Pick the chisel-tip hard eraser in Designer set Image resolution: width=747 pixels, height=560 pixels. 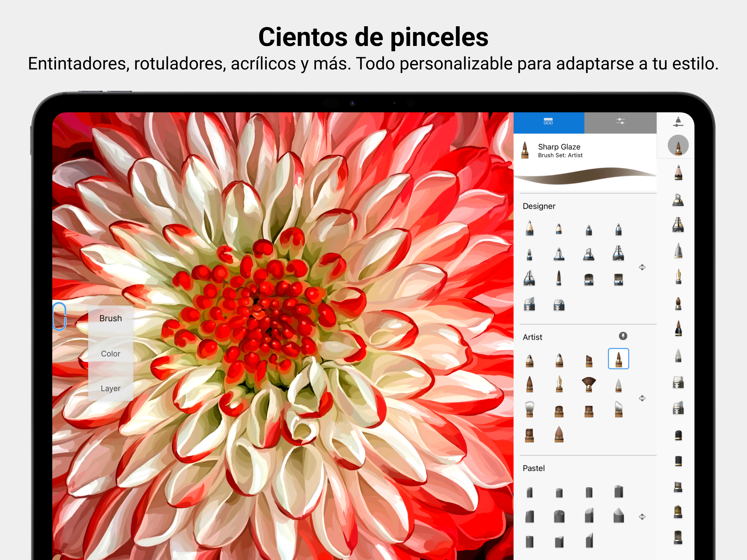(530, 304)
